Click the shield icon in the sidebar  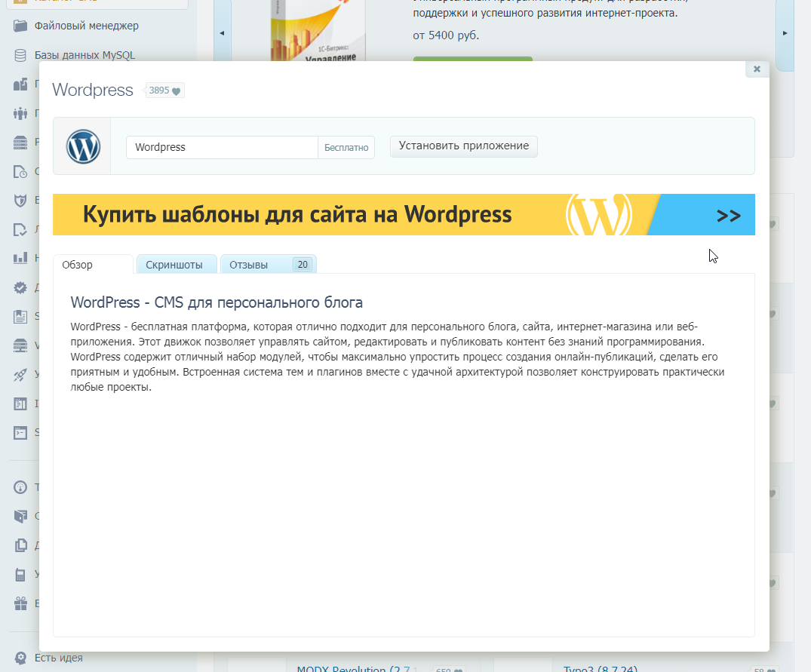point(20,201)
